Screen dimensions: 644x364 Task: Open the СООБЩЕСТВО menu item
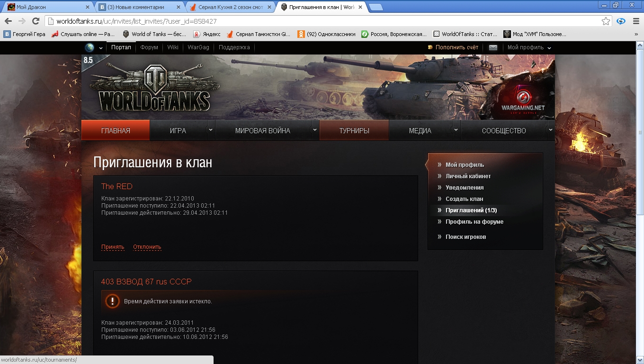coord(504,130)
